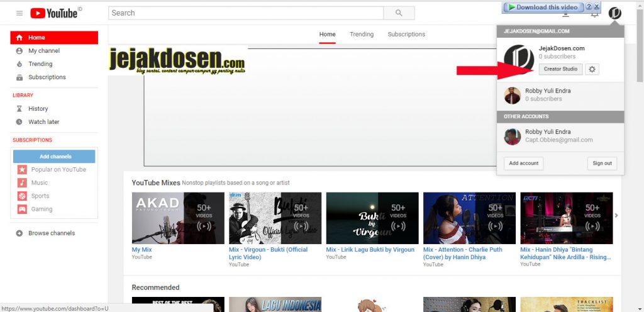The height and width of the screenshot is (312, 644).
Task: Open TRACKLIST recommended thumbnail
Action: 567,304
